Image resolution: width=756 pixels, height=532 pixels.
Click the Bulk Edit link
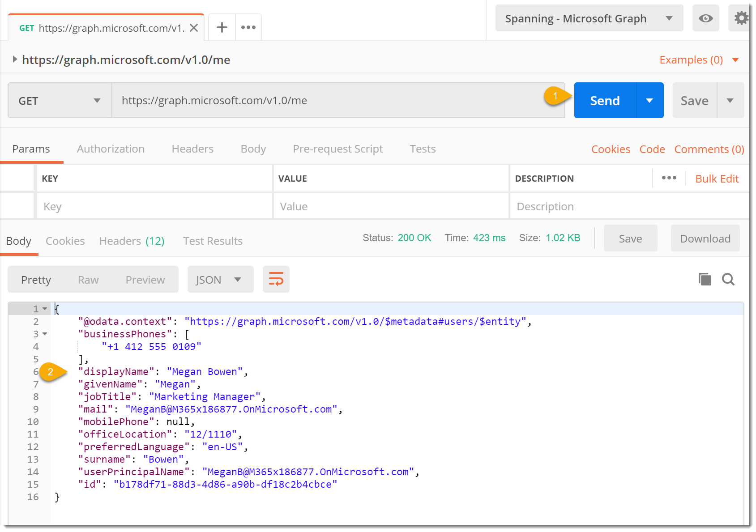point(717,179)
